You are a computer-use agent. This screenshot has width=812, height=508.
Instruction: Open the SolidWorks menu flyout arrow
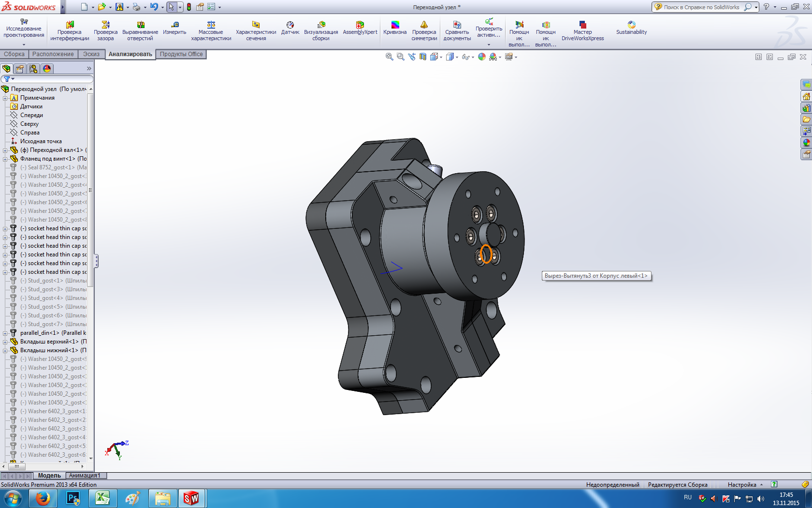pos(62,7)
